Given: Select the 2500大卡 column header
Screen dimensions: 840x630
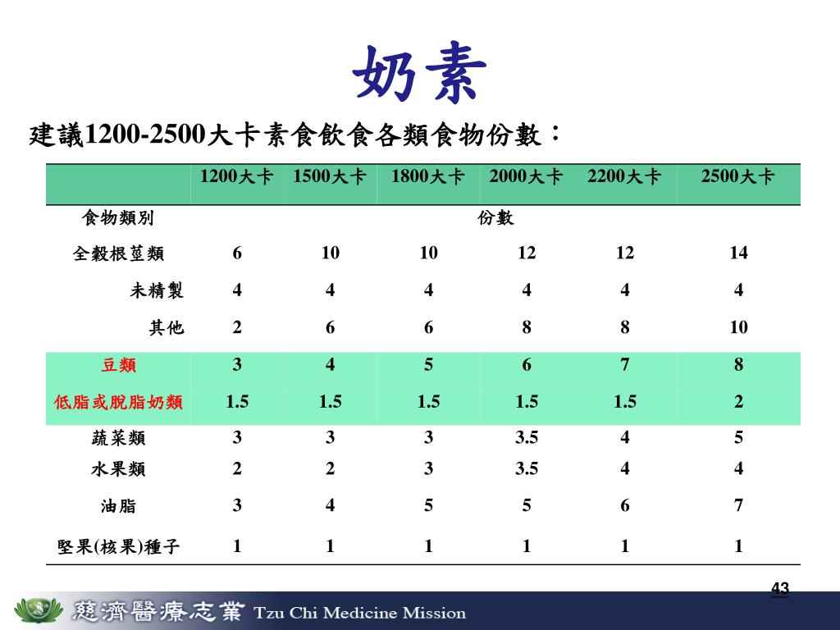Looking at the screenshot, I should tap(738, 176).
